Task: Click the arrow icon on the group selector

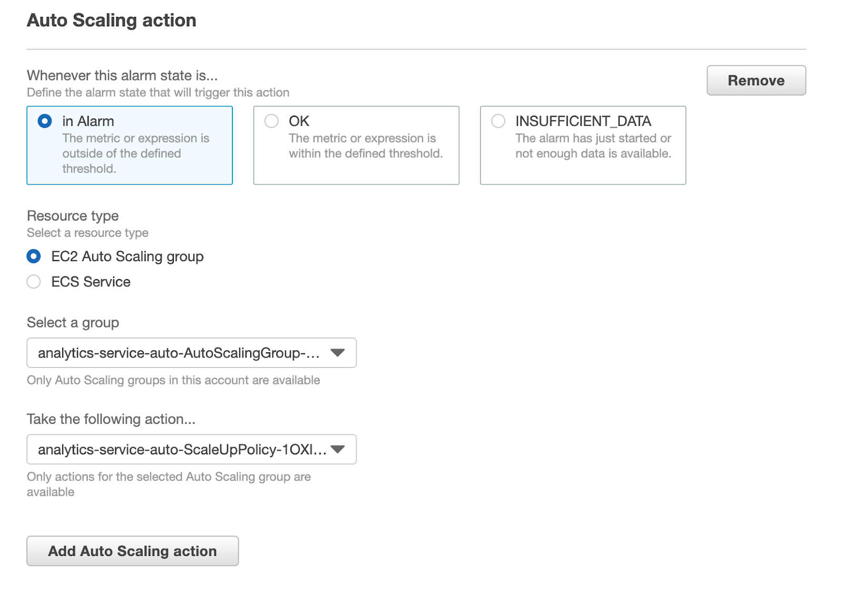Action: pyautogui.click(x=338, y=353)
